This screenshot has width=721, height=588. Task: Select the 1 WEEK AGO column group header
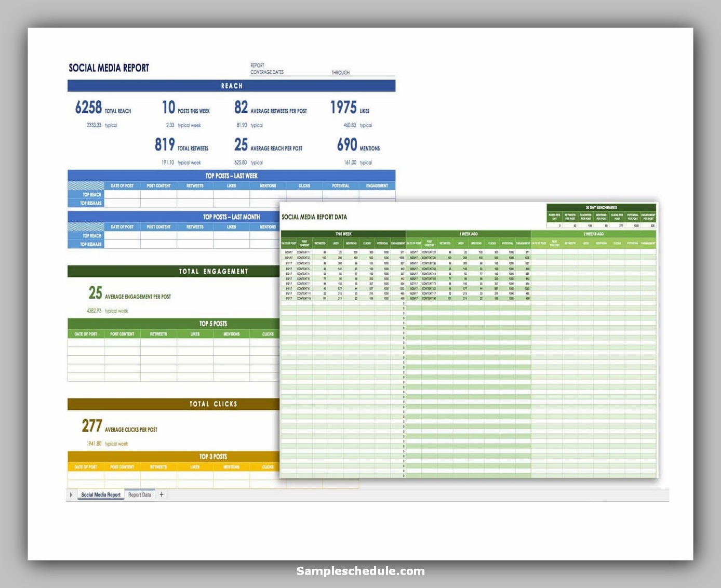tap(469, 234)
